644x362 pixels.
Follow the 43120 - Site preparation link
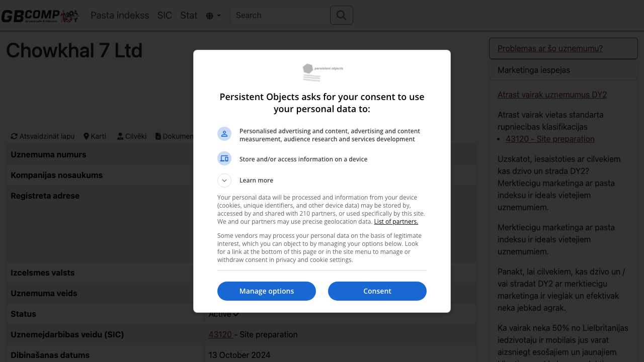[550, 139]
